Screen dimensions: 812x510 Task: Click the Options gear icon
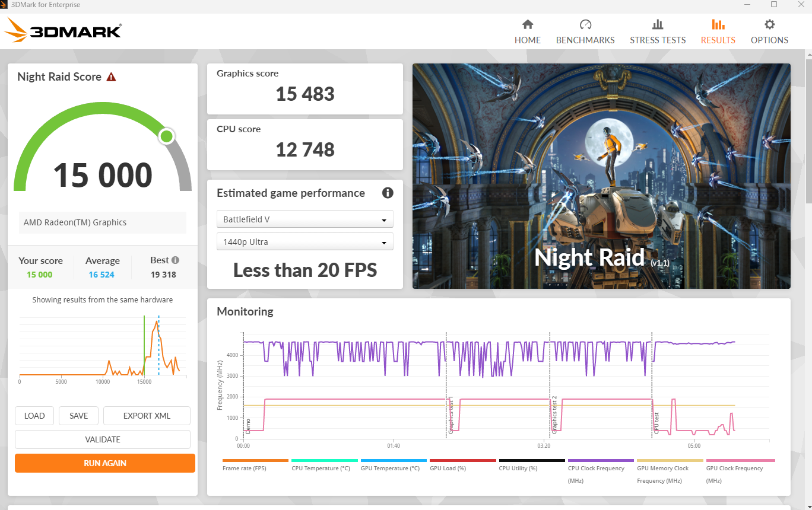click(769, 24)
